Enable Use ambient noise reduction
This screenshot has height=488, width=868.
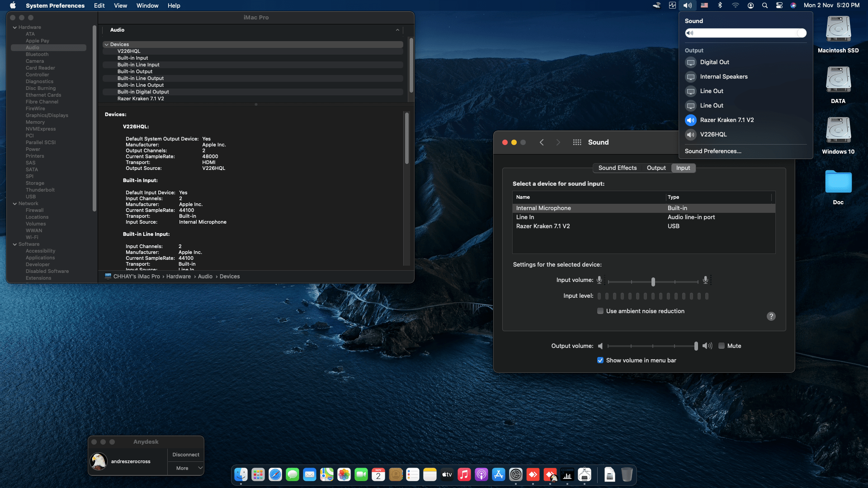pyautogui.click(x=600, y=311)
